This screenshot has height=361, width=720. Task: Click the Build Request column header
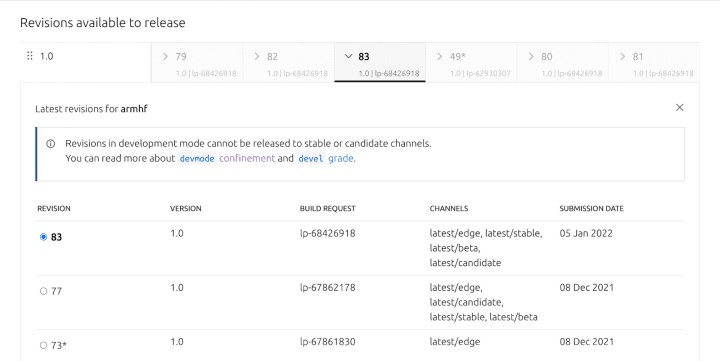(x=327, y=209)
